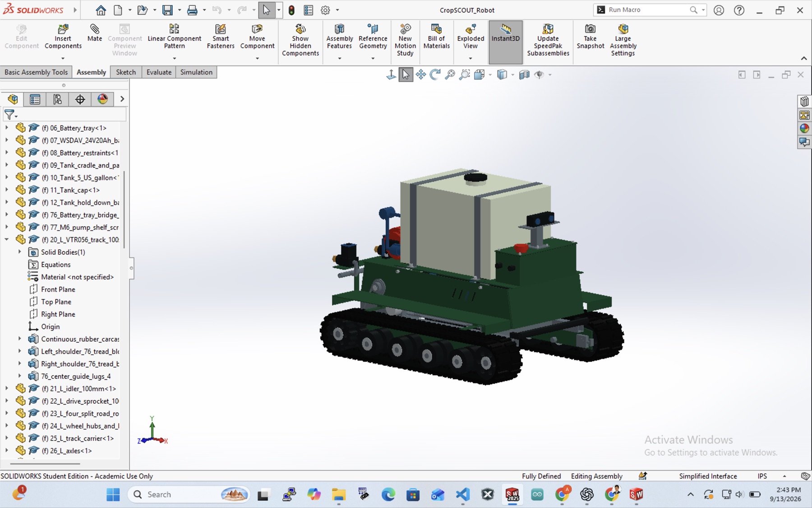Expand Solid Bodies(1) folder
This screenshot has width=812, height=508.
coord(19,252)
